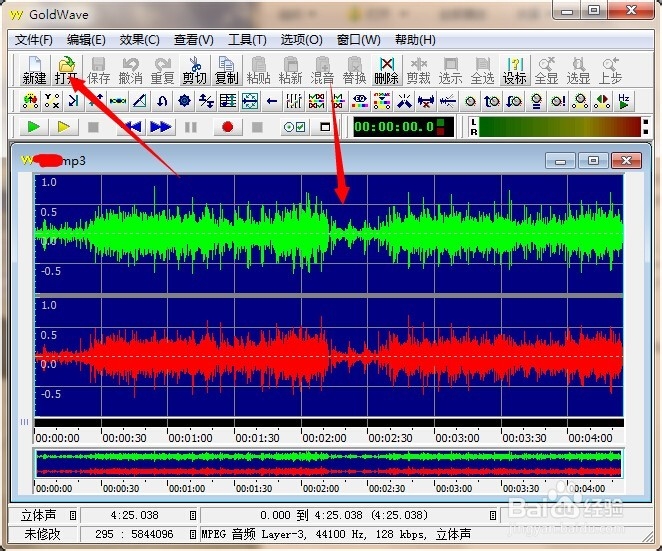The image size is (662, 551).
Task: Click the Y-to-X crossed arrows effect icon
Action: coord(52,101)
